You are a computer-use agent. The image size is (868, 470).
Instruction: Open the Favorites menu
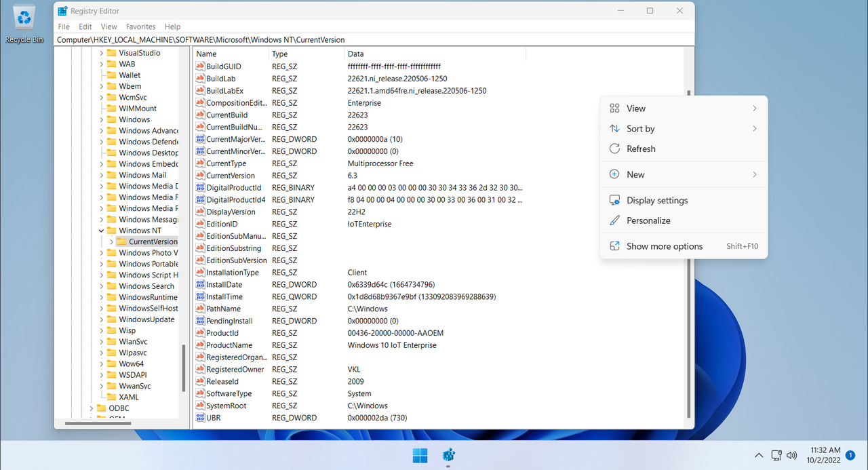point(140,26)
